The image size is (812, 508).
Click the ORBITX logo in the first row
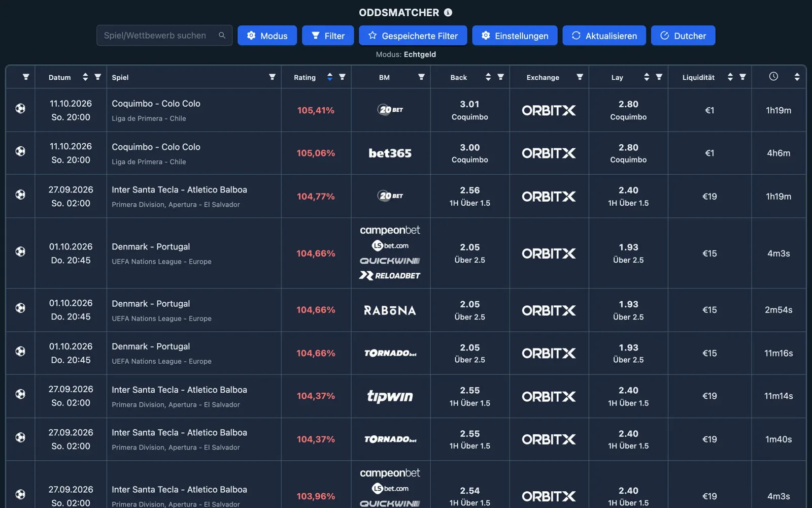coord(549,110)
